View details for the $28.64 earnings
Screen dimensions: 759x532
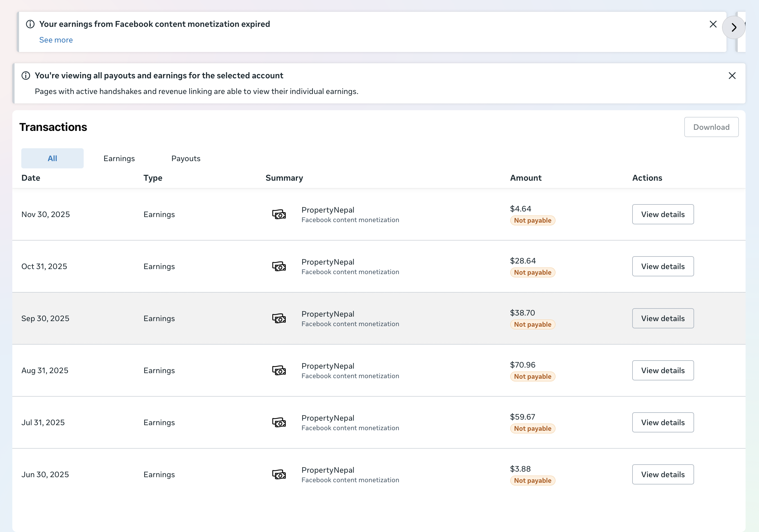click(663, 266)
